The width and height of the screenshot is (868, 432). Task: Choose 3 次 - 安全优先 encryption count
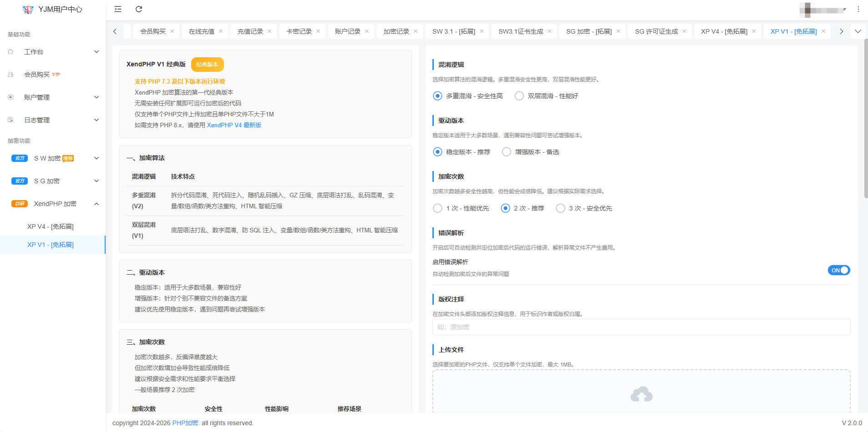560,208
